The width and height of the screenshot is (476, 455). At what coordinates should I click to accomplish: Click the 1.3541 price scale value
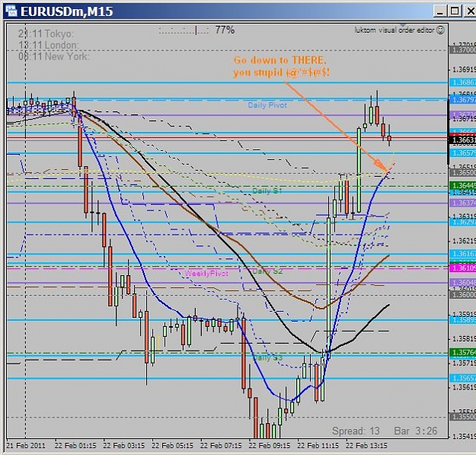(x=464, y=437)
